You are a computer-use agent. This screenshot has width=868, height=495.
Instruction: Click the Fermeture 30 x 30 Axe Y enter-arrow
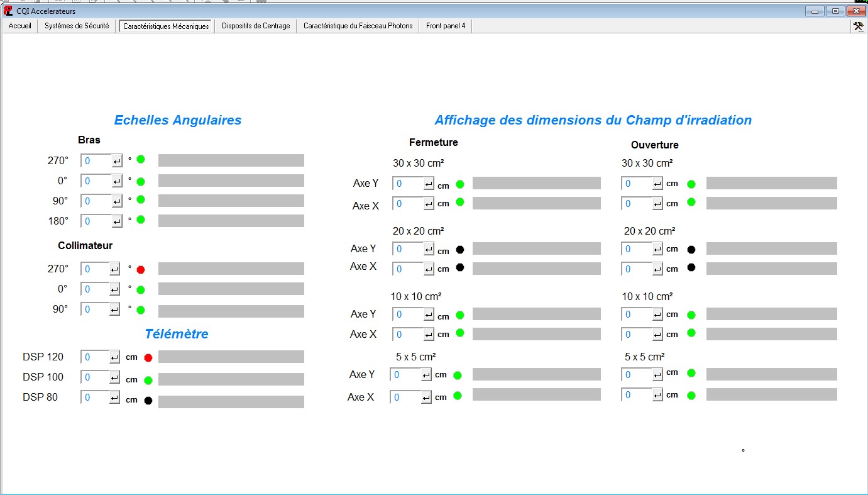tap(429, 184)
